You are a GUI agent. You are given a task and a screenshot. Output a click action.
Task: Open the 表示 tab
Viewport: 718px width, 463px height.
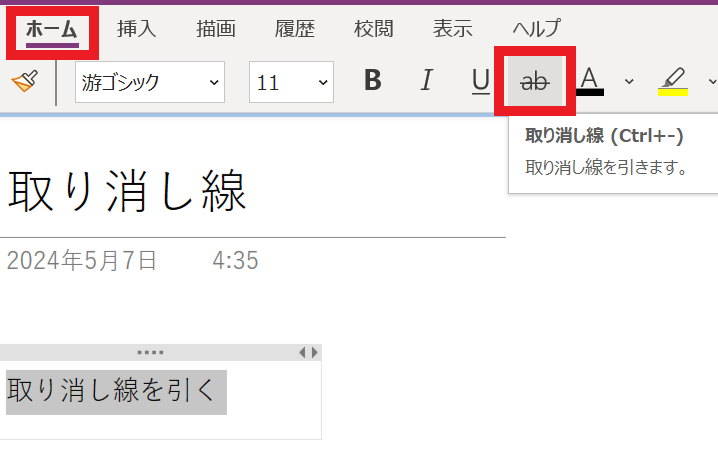click(x=452, y=29)
